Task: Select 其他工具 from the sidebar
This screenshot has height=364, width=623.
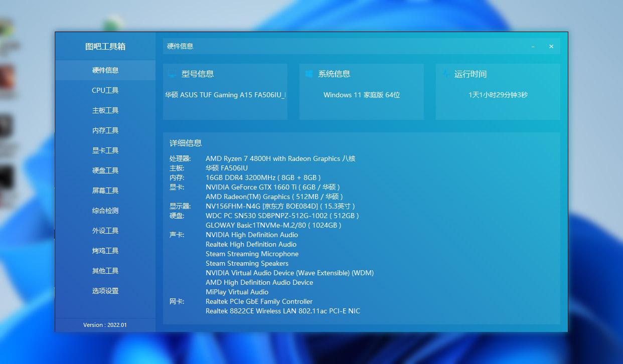Action: pos(105,271)
